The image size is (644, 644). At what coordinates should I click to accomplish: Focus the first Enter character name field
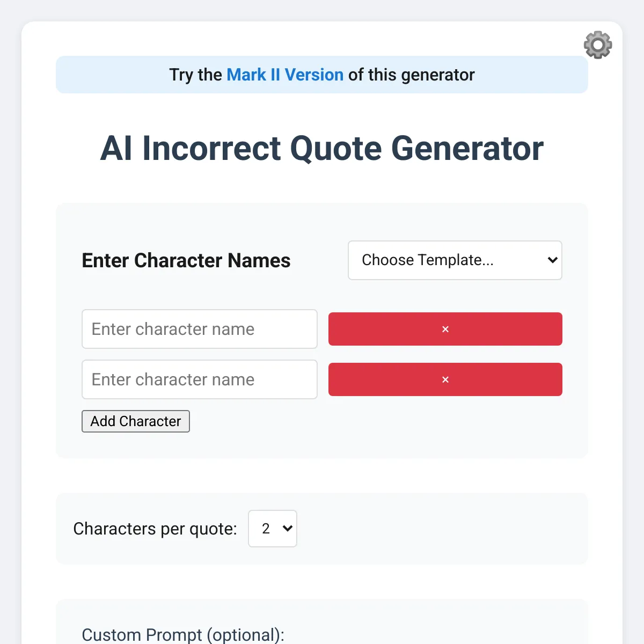(x=200, y=329)
